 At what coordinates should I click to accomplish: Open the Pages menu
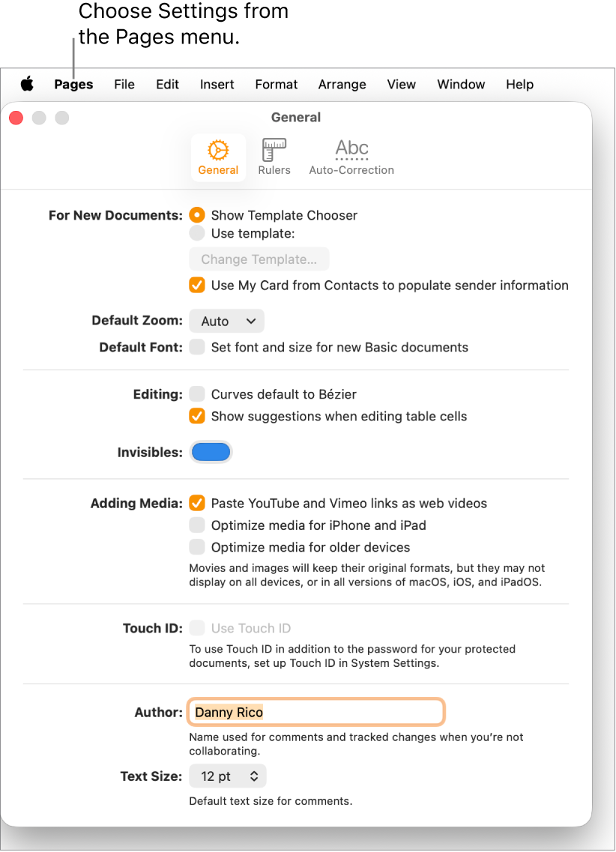(73, 85)
